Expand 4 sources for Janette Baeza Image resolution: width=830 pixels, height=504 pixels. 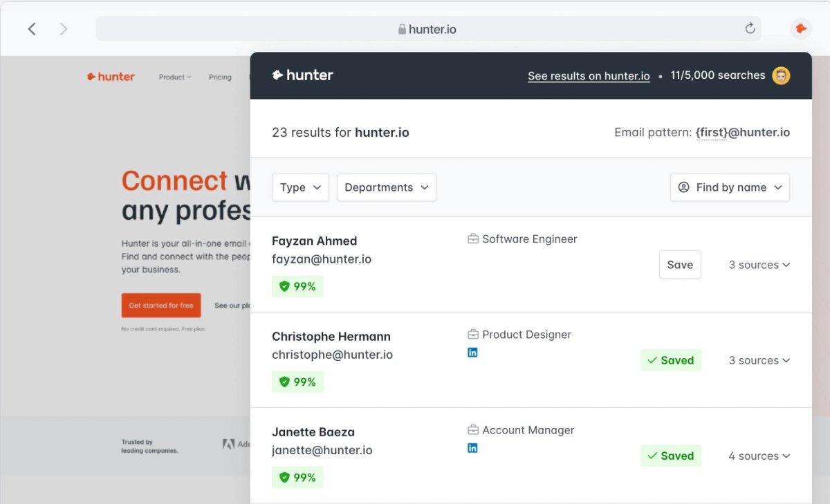pos(759,456)
